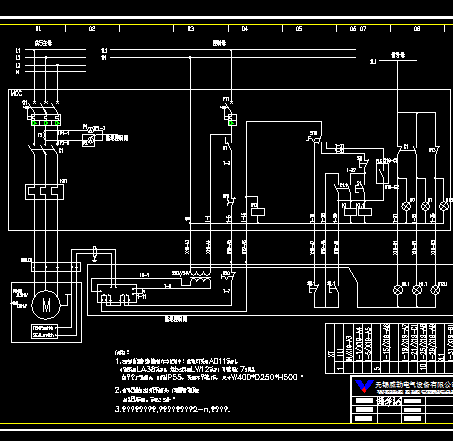
Task: Select column header 03 on top ruler
Action: 191,29
